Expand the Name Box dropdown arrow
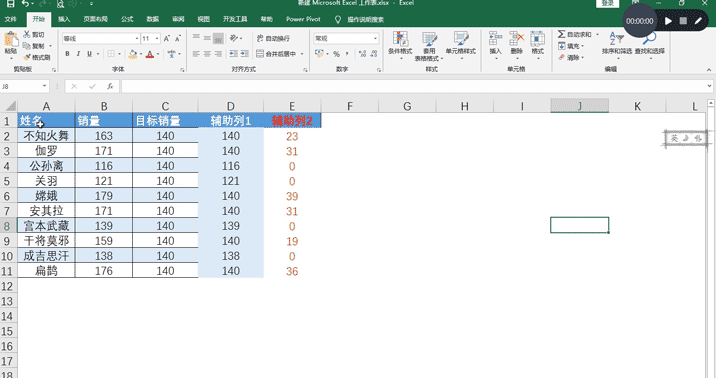 [x=44, y=86]
